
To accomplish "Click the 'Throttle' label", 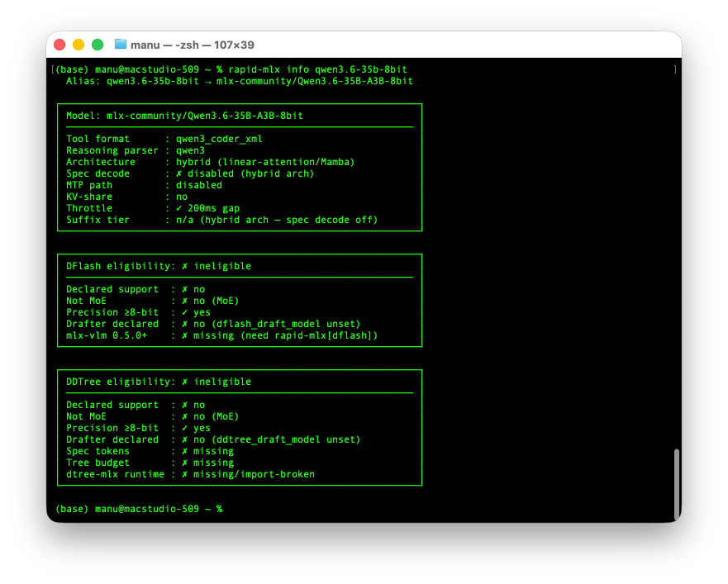I will coord(89,208).
